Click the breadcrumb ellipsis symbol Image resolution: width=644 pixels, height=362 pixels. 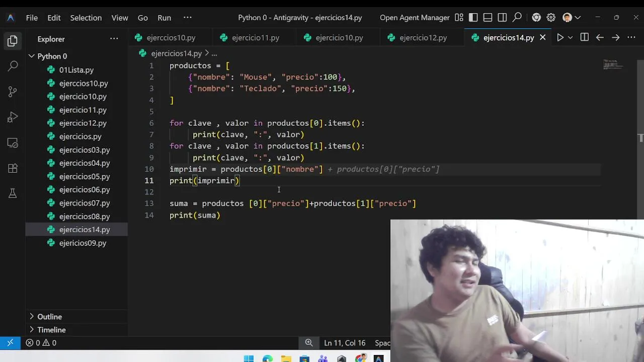(x=214, y=53)
